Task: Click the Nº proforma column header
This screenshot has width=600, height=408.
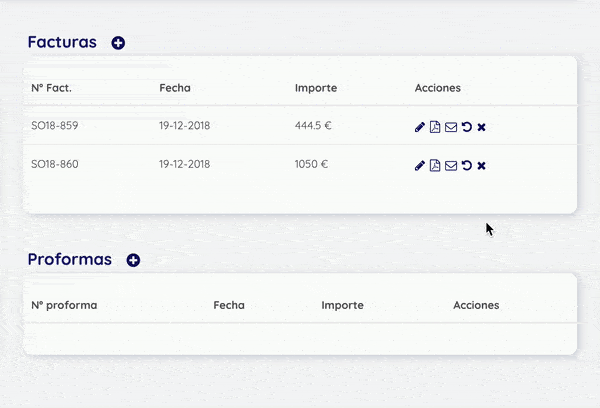Action: [64, 305]
